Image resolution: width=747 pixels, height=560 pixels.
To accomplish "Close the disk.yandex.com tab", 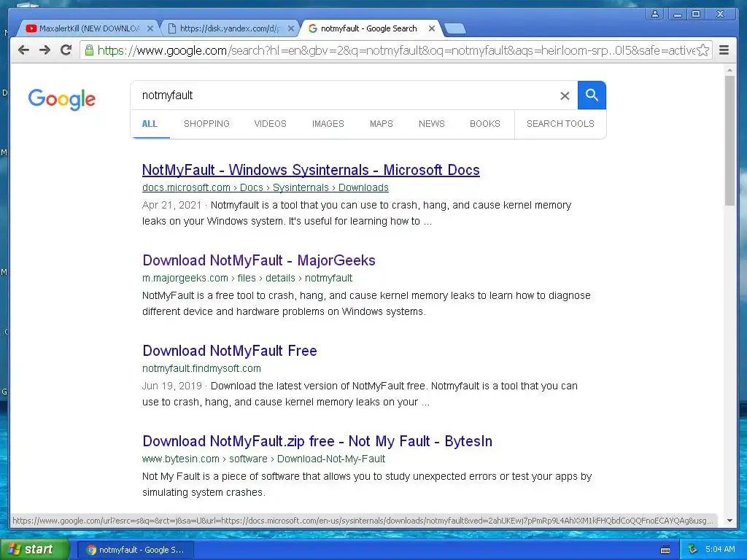I will coord(290,28).
